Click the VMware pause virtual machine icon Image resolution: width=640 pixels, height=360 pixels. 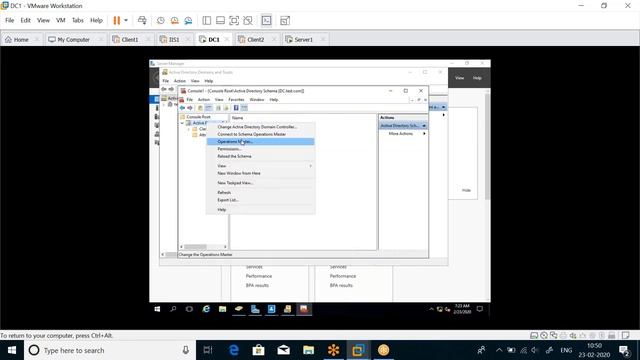pyautogui.click(x=117, y=20)
